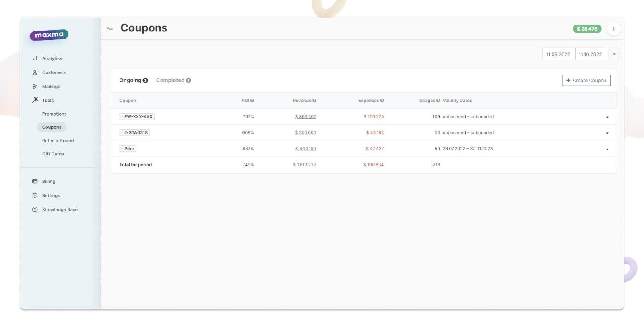
Task: Open the Knowledge Base question mark icon
Action: pyautogui.click(x=35, y=209)
